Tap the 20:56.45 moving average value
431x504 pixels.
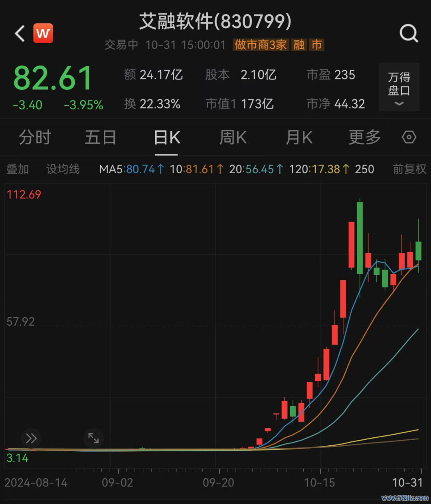pyautogui.click(x=256, y=169)
